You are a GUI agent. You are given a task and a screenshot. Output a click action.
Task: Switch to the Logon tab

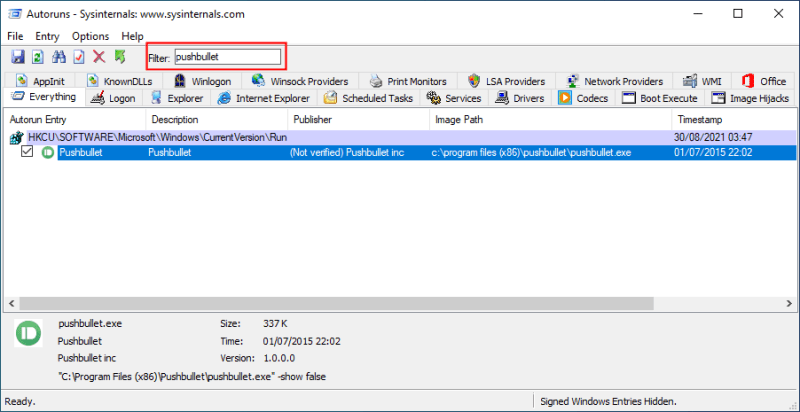click(x=113, y=98)
